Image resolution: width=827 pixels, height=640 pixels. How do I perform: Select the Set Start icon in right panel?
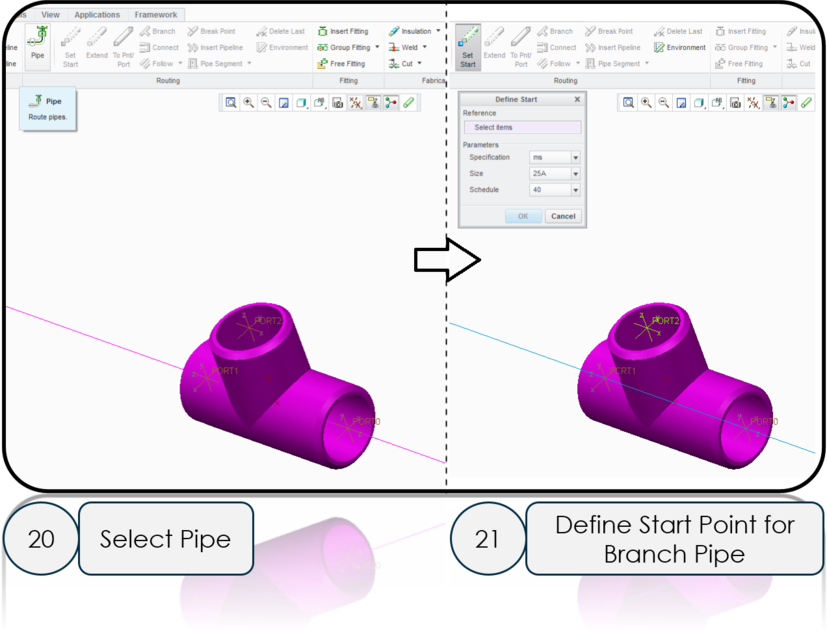(x=467, y=47)
